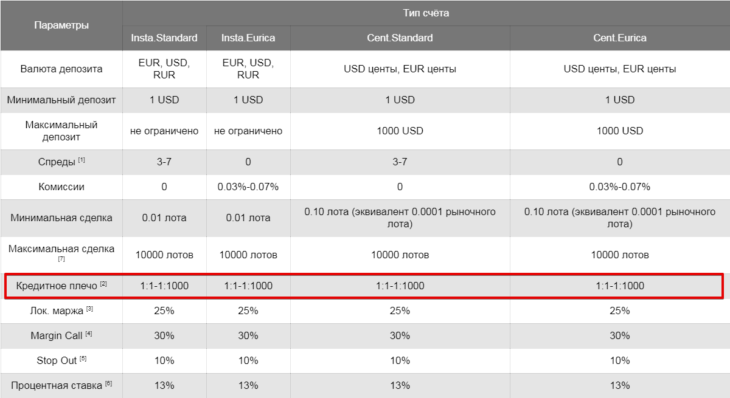Click leverage 1:1-1:1000 for Insta.Eurica

[248, 286]
